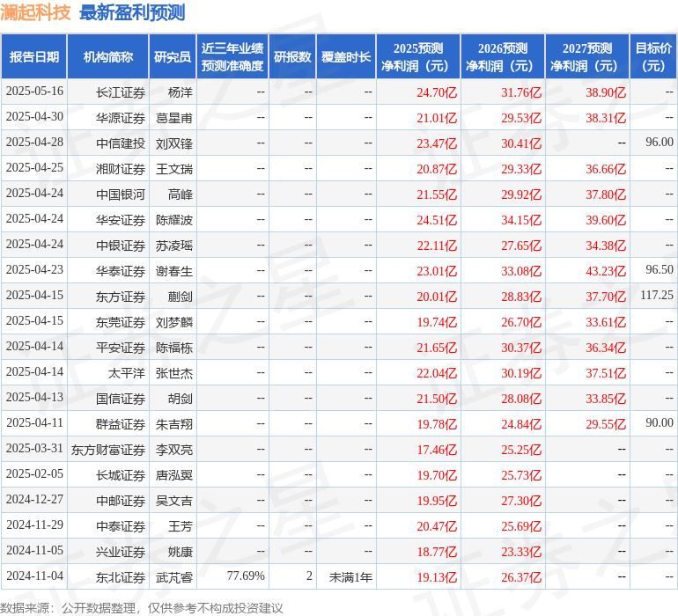The height and width of the screenshot is (616, 678).
Task: Select the date 2024-11-29
Action: 34,524
